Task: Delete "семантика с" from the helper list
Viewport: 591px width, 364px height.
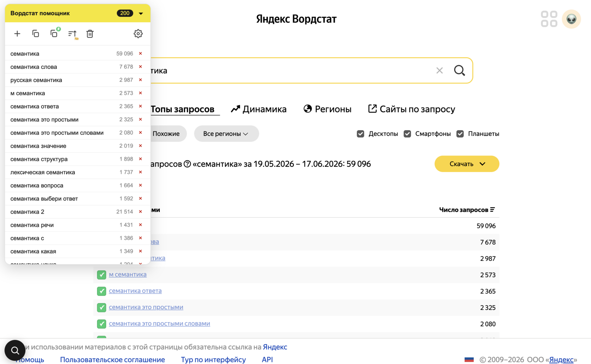Action: (x=140, y=238)
